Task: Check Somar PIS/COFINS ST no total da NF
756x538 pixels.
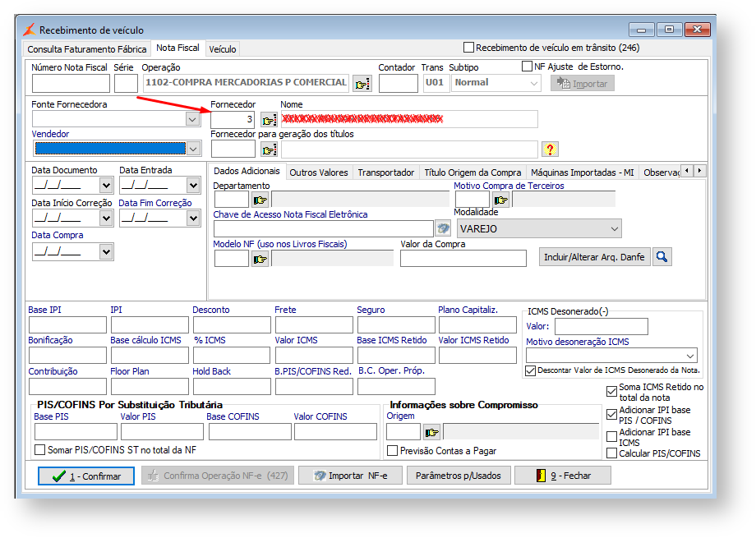Action: pos(40,450)
